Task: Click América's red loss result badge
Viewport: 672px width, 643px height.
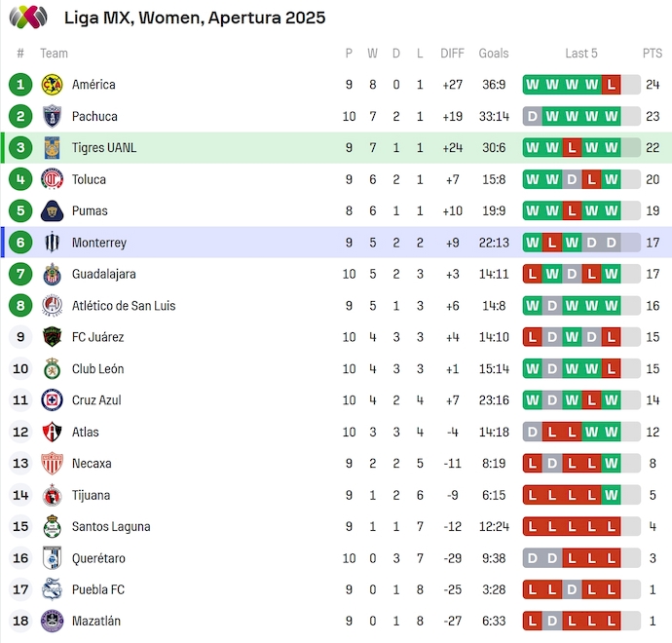Action: 611,85
